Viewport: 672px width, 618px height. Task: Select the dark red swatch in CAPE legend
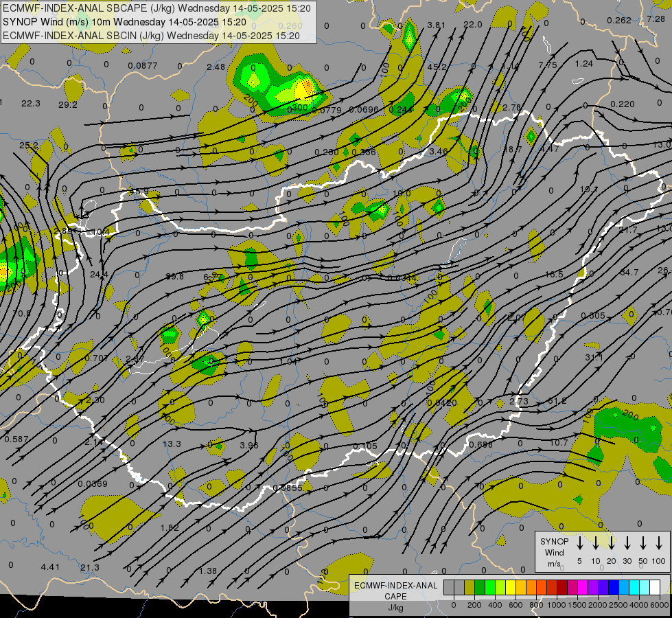point(562,587)
